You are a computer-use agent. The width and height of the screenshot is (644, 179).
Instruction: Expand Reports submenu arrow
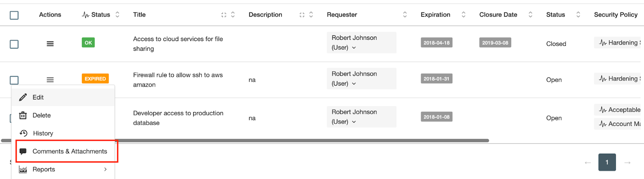point(105,169)
